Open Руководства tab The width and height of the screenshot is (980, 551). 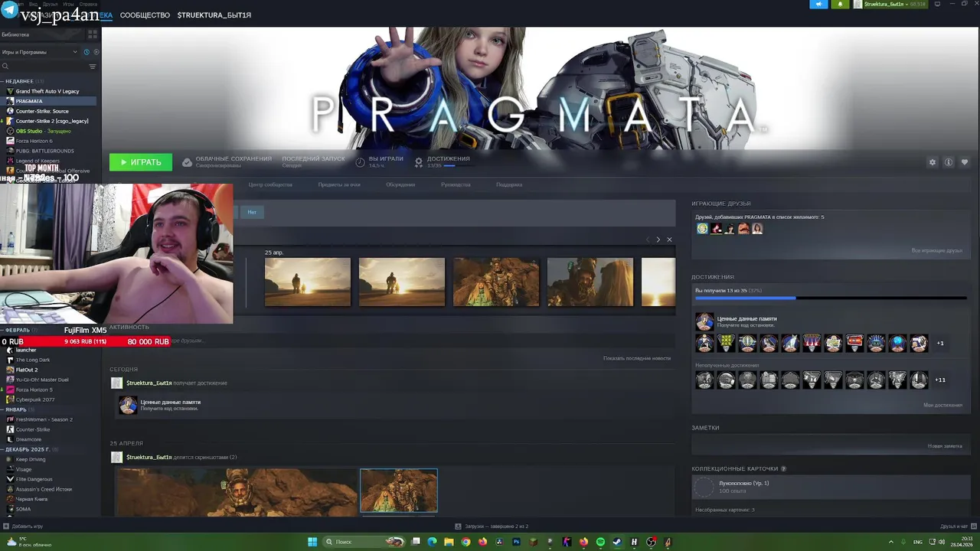pos(456,184)
